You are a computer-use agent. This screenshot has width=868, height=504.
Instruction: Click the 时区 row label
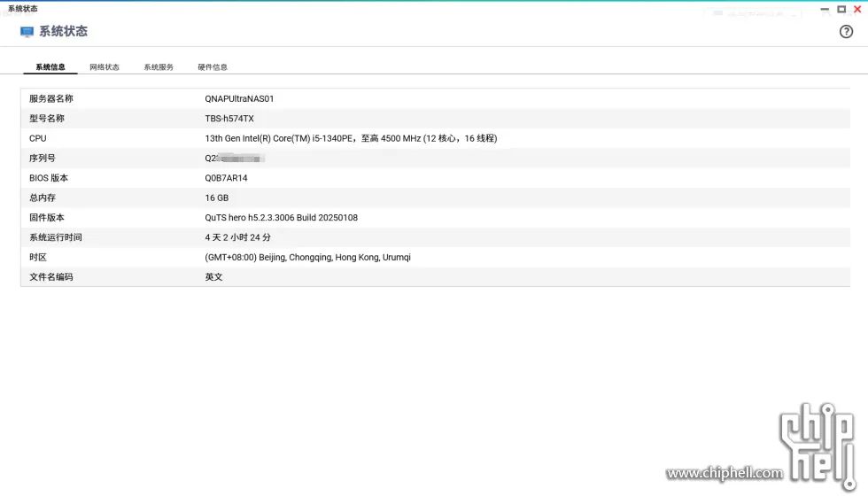(x=37, y=257)
